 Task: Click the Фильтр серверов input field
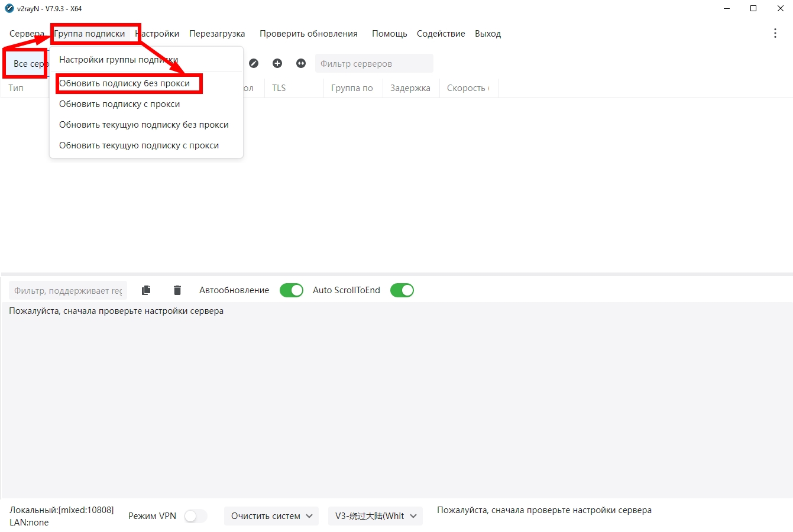click(x=374, y=63)
